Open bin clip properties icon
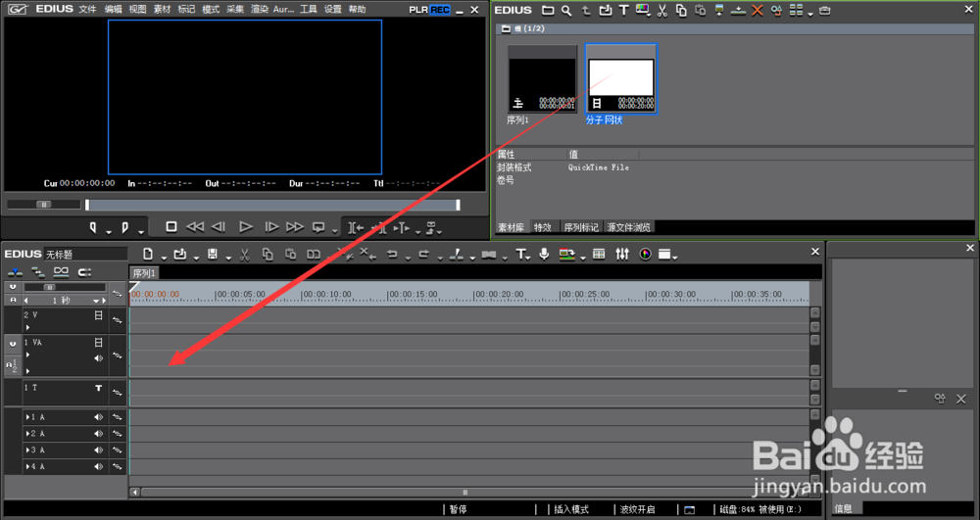980x520 pixels. pyautogui.click(x=776, y=10)
